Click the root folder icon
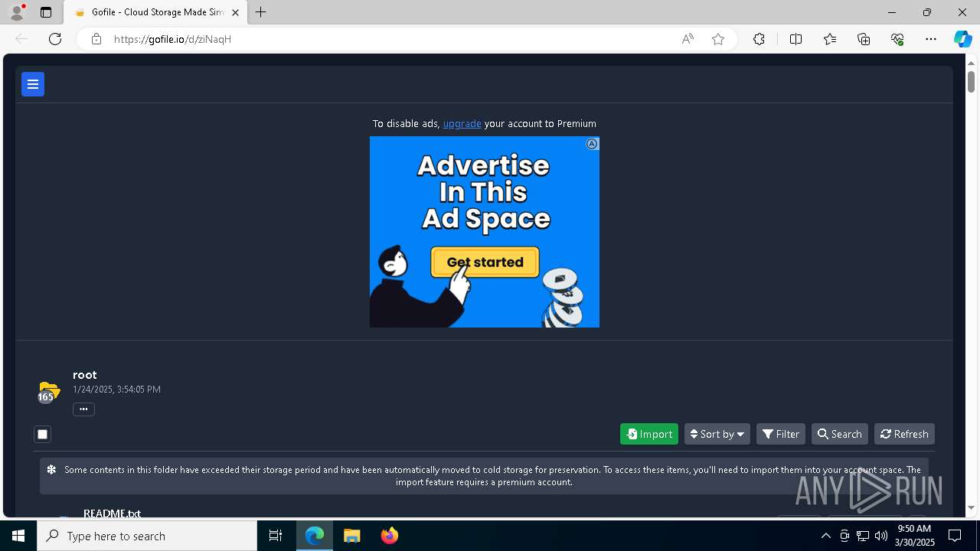Screen dimensions: 980x551 [x=48, y=392]
